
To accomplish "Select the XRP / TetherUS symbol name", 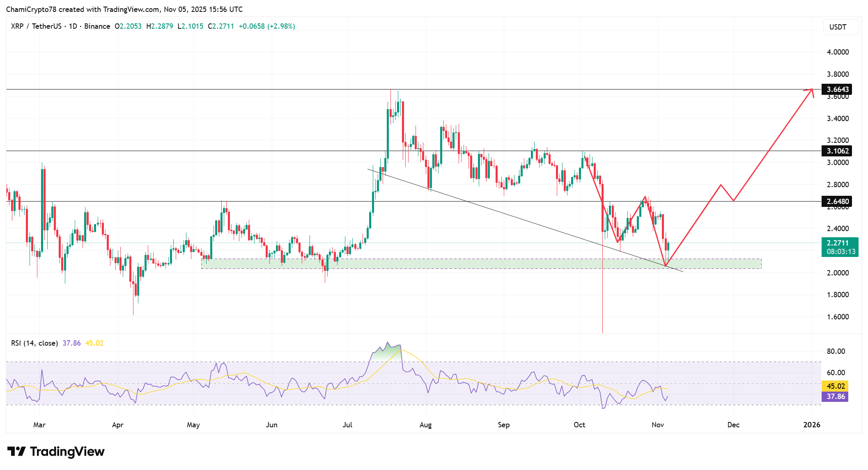I will pos(36,26).
